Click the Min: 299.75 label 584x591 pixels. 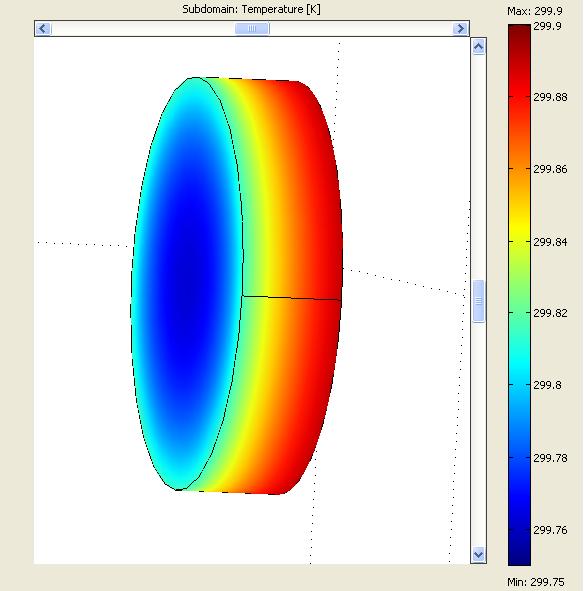(536, 582)
